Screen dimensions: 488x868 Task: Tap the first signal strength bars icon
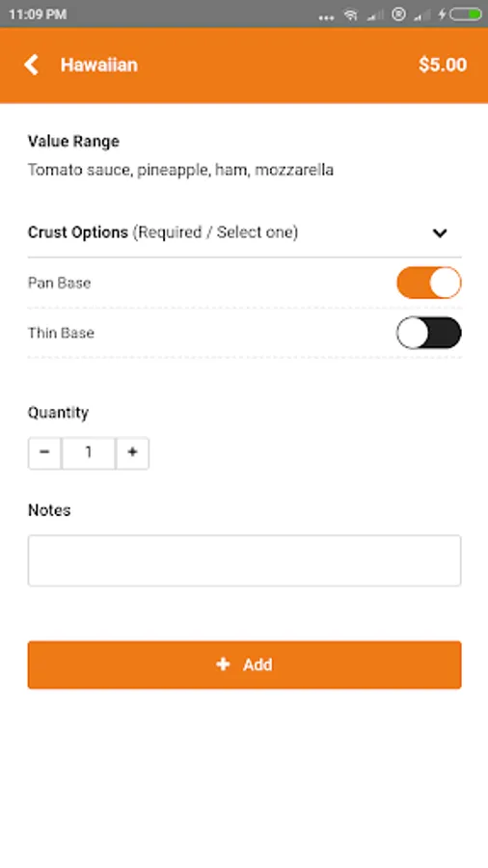[x=375, y=14]
